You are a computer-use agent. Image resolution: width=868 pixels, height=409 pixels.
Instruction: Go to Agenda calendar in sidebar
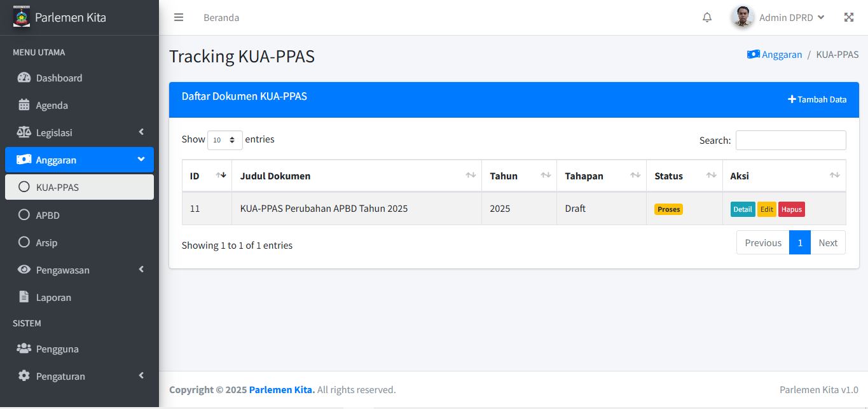[x=52, y=106]
